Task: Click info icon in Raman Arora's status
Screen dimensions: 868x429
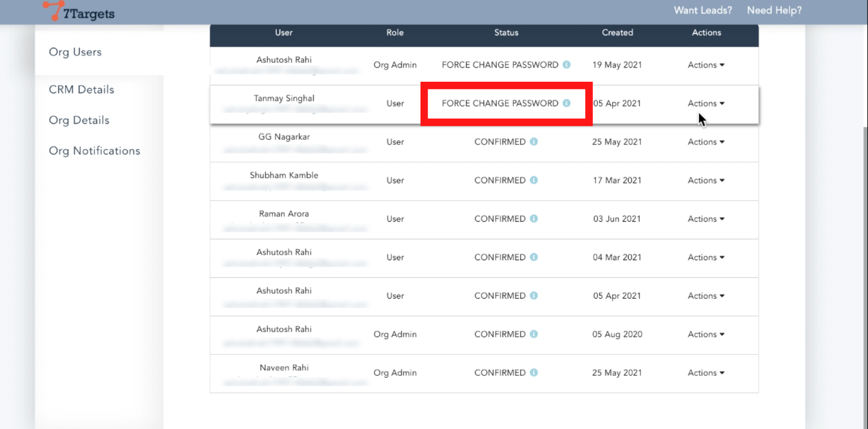Action: pos(534,219)
